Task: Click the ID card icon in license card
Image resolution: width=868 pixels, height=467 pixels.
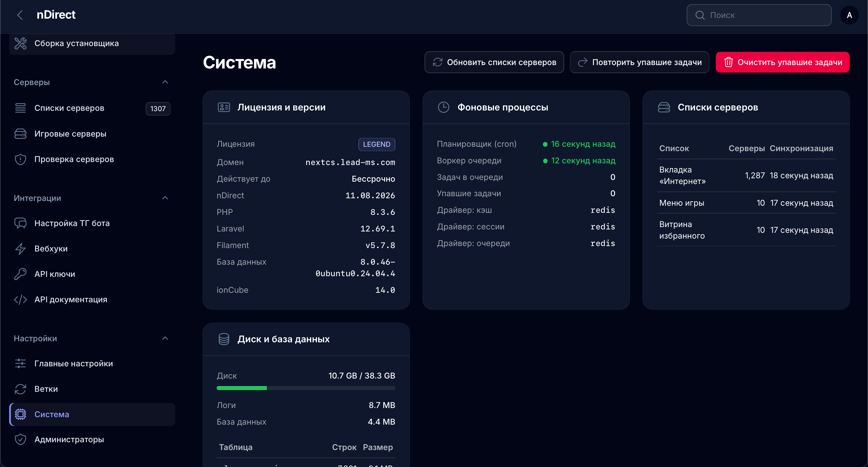Action: 224,107
